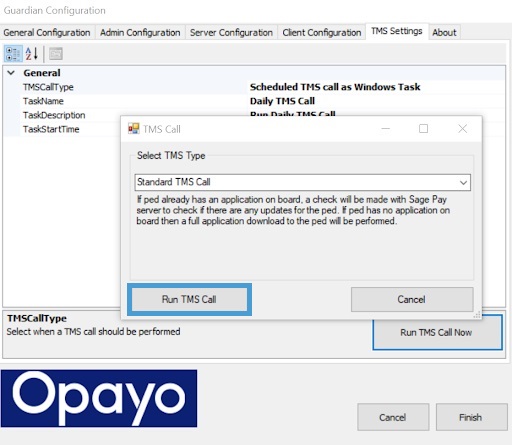Viewport: 512px width, 445px height.
Task: Close the TMS Call dialog
Action: 463,129
